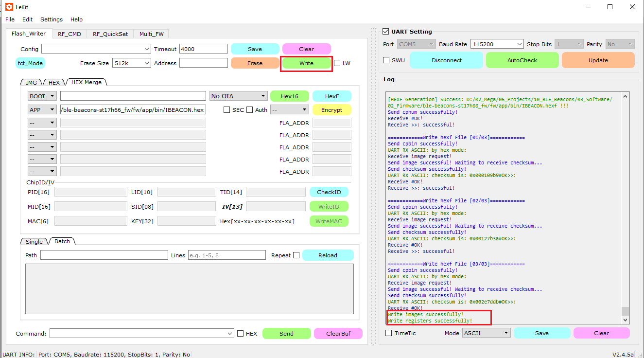Image resolution: width=644 pixels, height=358 pixels.
Task: Click the Address input field
Action: coord(203,63)
